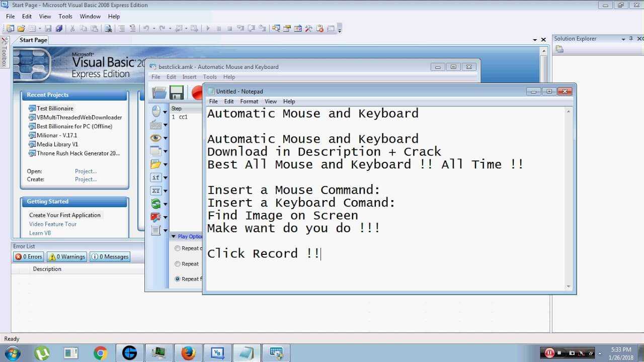
Task: Open Notepad View menu
Action: point(271,102)
